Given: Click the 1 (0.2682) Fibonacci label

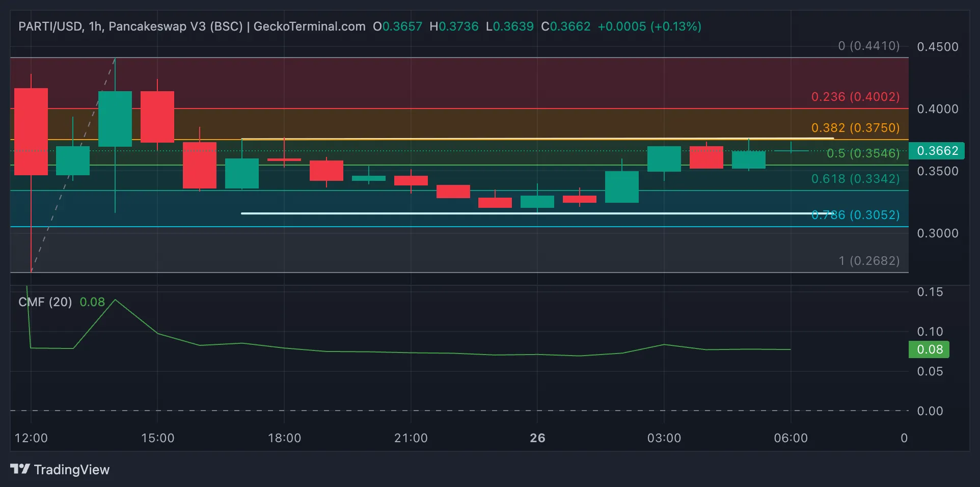Looking at the screenshot, I should 868,261.
